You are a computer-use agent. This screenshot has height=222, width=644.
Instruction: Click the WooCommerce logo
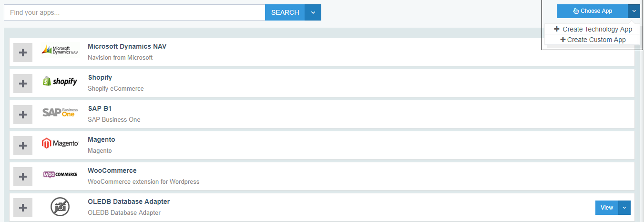[60, 174]
